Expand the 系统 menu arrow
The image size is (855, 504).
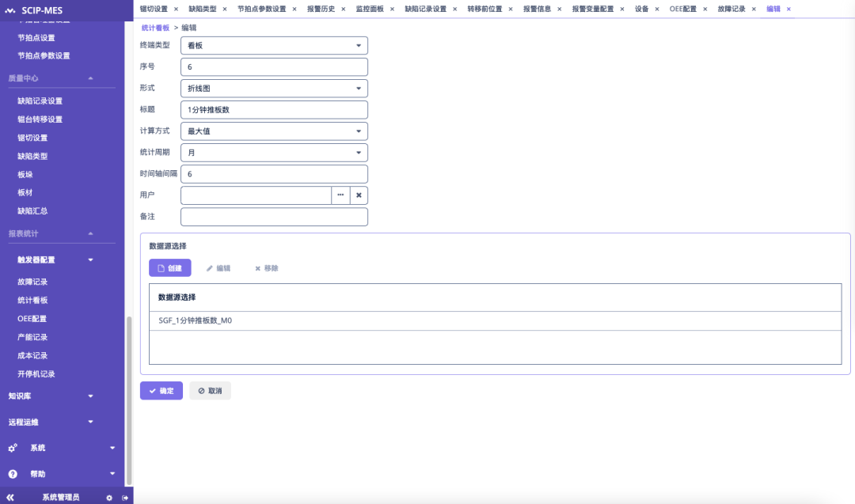(x=112, y=448)
